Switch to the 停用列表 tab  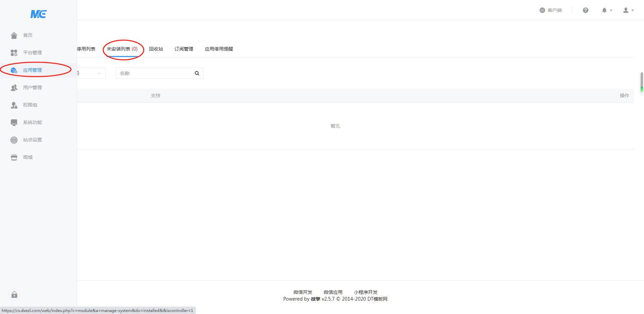pyautogui.click(x=86, y=49)
